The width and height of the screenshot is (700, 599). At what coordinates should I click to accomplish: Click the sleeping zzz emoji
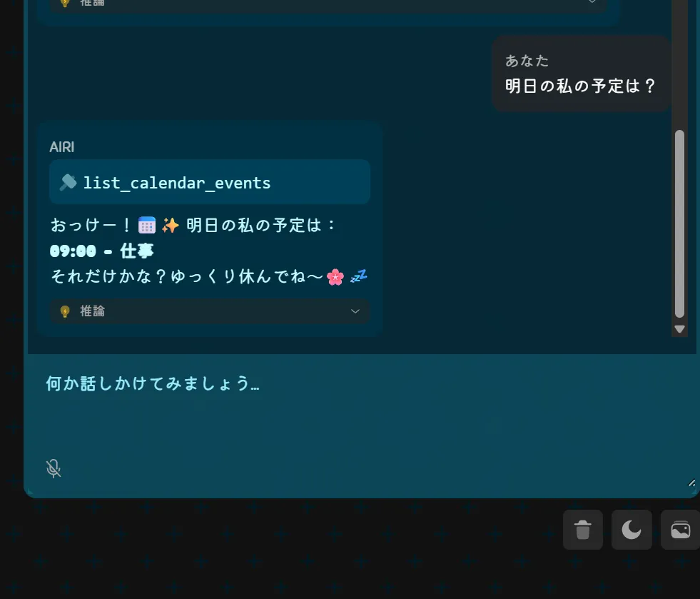pyautogui.click(x=358, y=276)
